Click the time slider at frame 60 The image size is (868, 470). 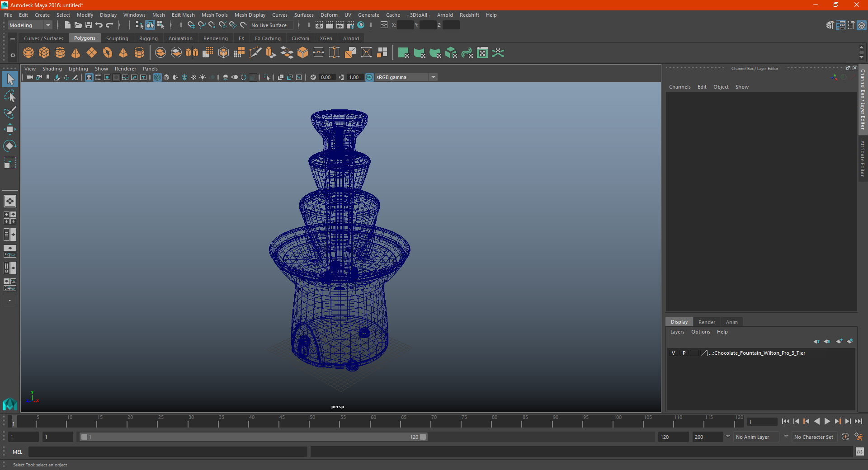coord(370,421)
